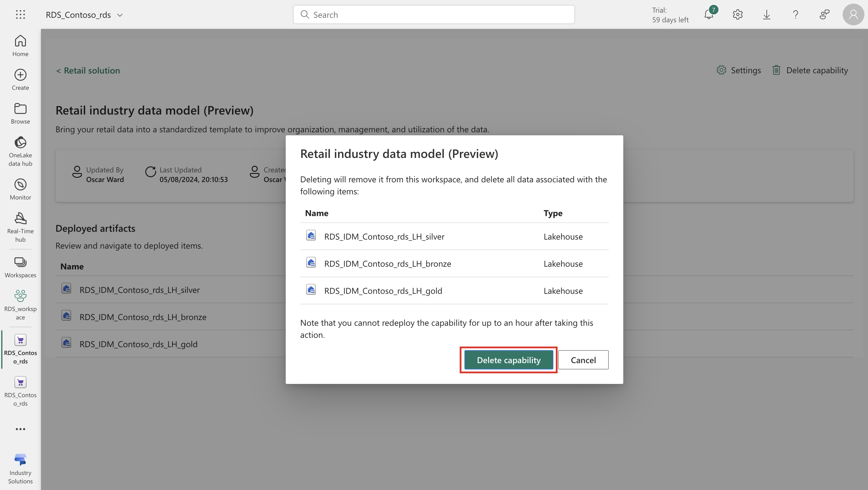The width and height of the screenshot is (868, 490).
Task: Select RDS_IDM_Contoso_rds_LH_gold name in the dialog
Action: 383,291
